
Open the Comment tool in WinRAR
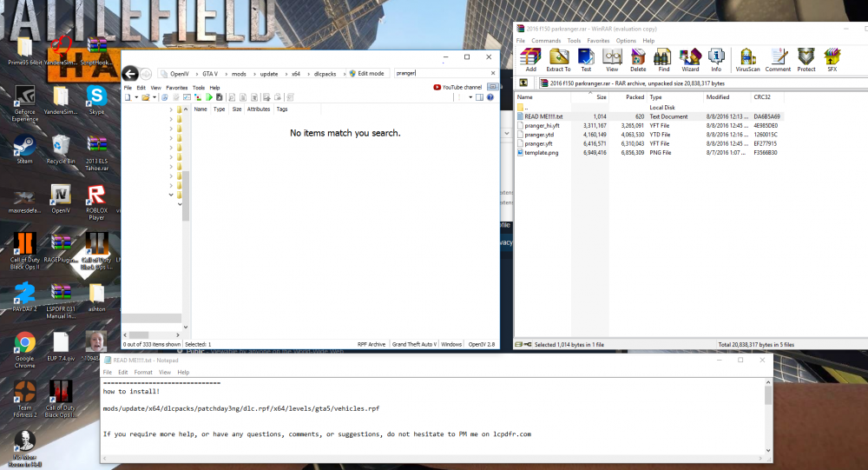[x=778, y=60]
